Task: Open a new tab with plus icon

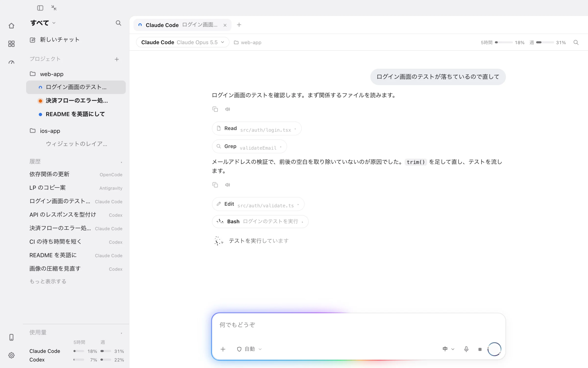Action: pyautogui.click(x=239, y=25)
